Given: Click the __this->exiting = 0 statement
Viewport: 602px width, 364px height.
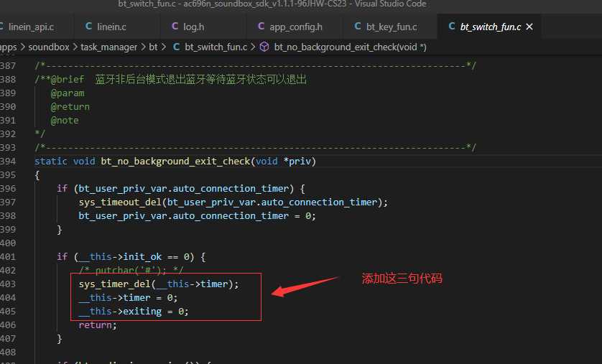Looking at the screenshot, I should pos(134,312).
